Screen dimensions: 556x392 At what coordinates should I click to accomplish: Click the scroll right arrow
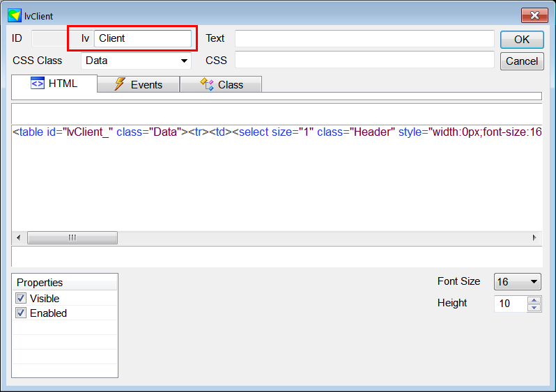point(534,238)
